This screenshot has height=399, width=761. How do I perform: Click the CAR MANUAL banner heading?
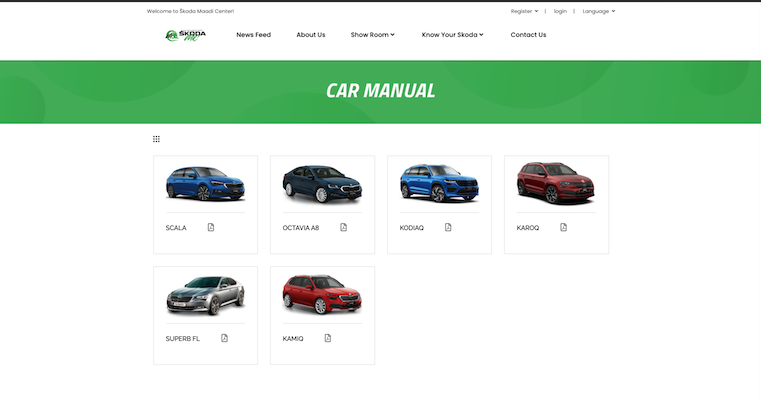pyautogui.click(x=380, y=91)
